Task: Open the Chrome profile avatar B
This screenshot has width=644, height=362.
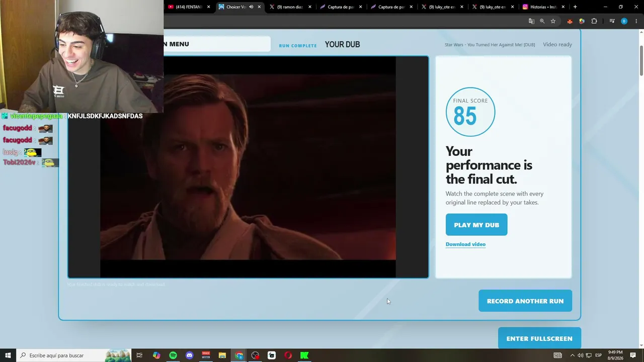Action: [624, 21]
